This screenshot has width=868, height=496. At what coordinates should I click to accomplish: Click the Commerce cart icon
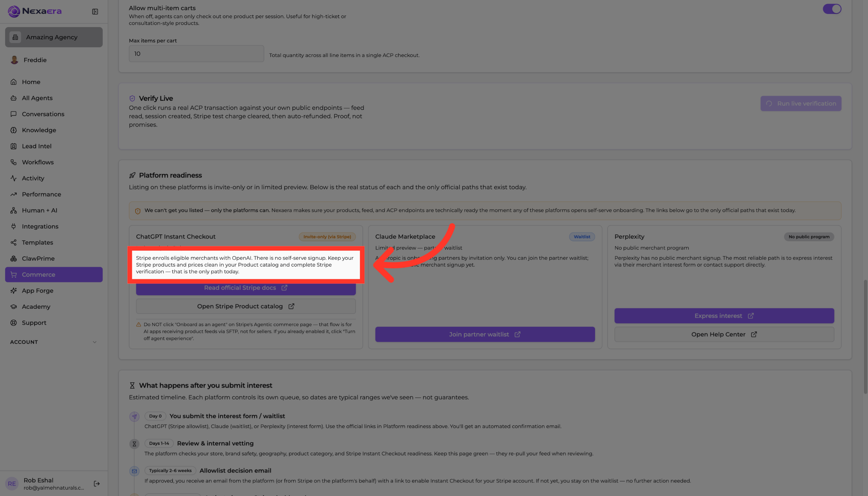(x=14, y=274)
